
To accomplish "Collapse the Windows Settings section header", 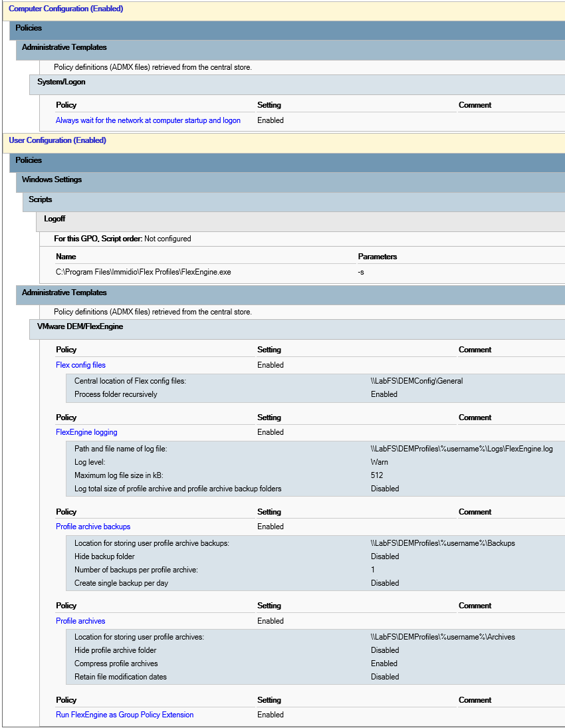I will 52,180.
